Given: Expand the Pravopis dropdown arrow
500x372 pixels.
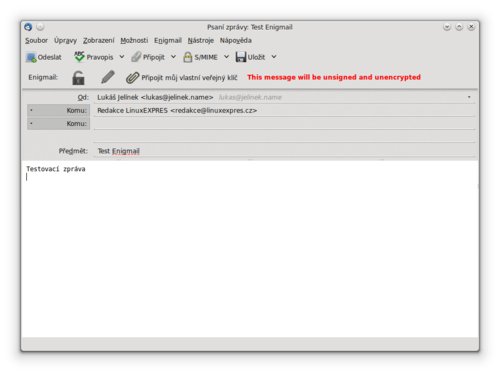Looking at the screenshot, I should pos(122,57).
